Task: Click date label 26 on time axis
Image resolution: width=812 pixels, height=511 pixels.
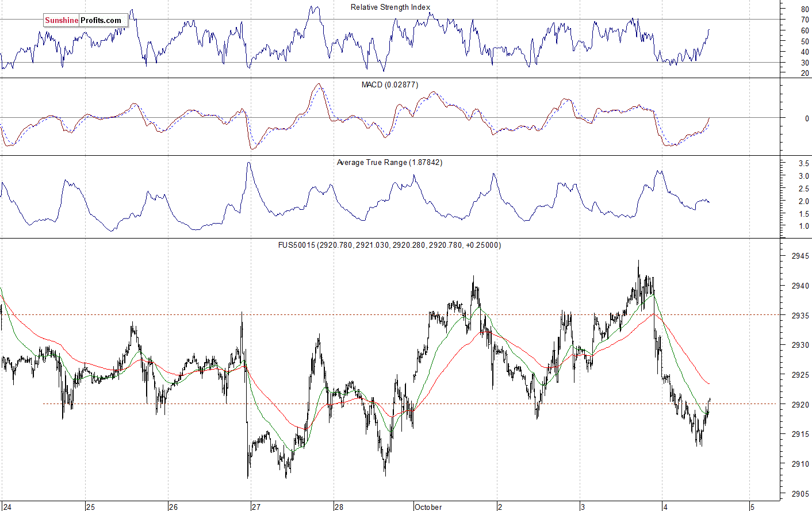Action: [173, 507]
